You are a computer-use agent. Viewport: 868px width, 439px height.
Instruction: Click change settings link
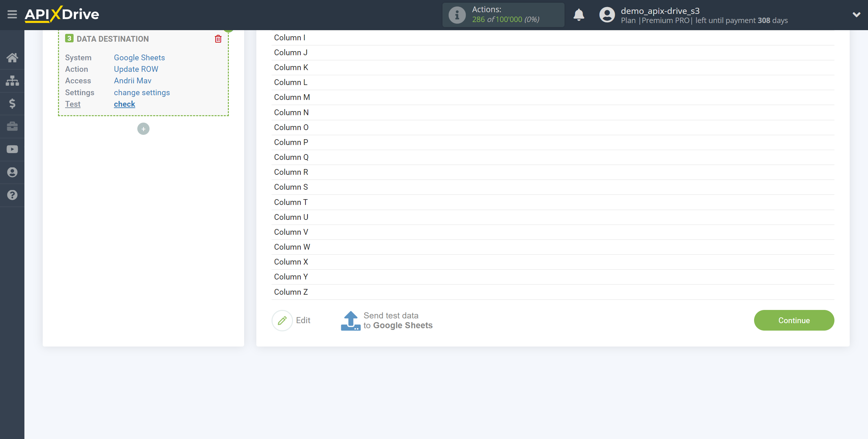142,92
